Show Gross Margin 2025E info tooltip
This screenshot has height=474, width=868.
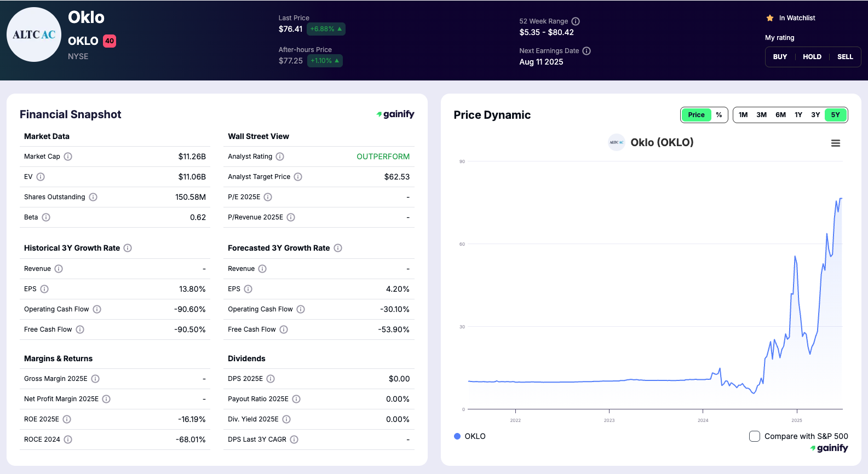(95, 379)
